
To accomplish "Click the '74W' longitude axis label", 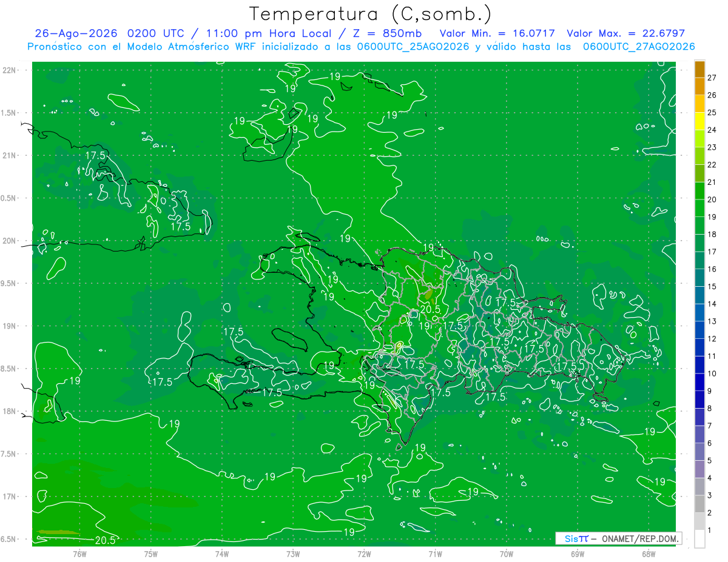I will tap(222, 554).
